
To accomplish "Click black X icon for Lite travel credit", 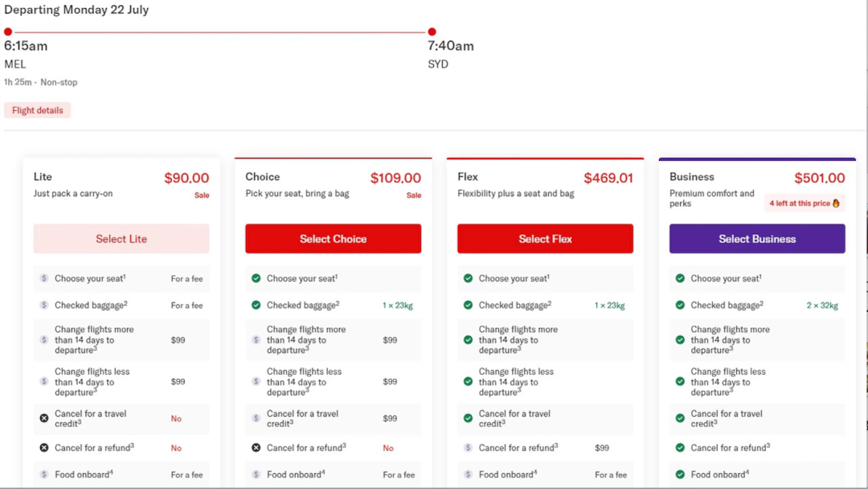I will point(44,418).
